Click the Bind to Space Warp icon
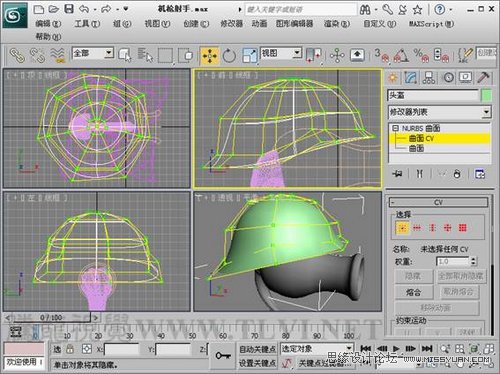Viewport: 500px width, 374px height. pyautogui.click(x=58, y=55)
